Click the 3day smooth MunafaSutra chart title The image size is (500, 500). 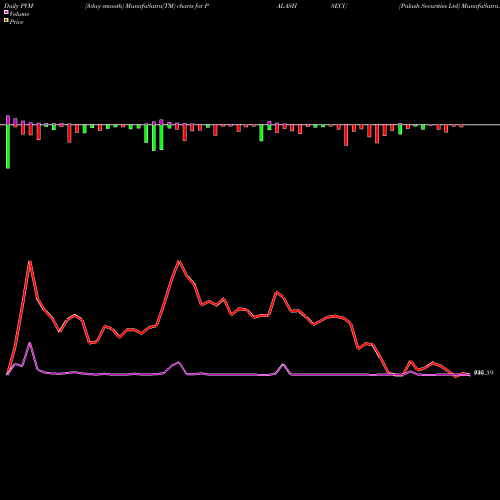(x=147, y=6)
